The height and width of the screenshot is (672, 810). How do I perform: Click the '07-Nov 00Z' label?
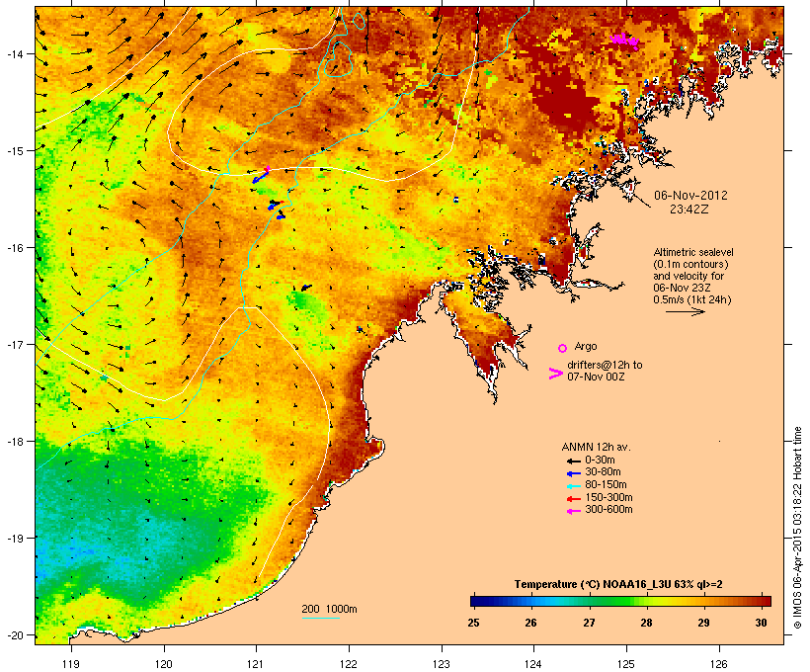pos(596,377)
